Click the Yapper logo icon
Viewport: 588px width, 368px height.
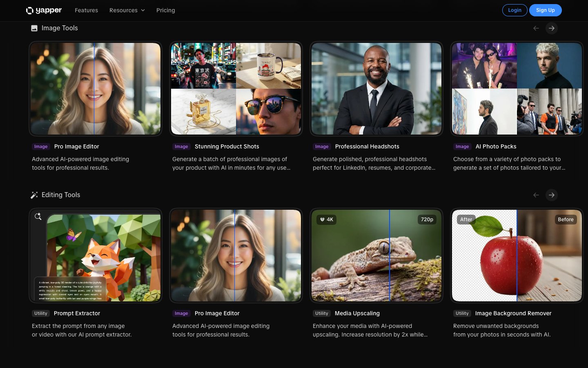click(30, 11)
